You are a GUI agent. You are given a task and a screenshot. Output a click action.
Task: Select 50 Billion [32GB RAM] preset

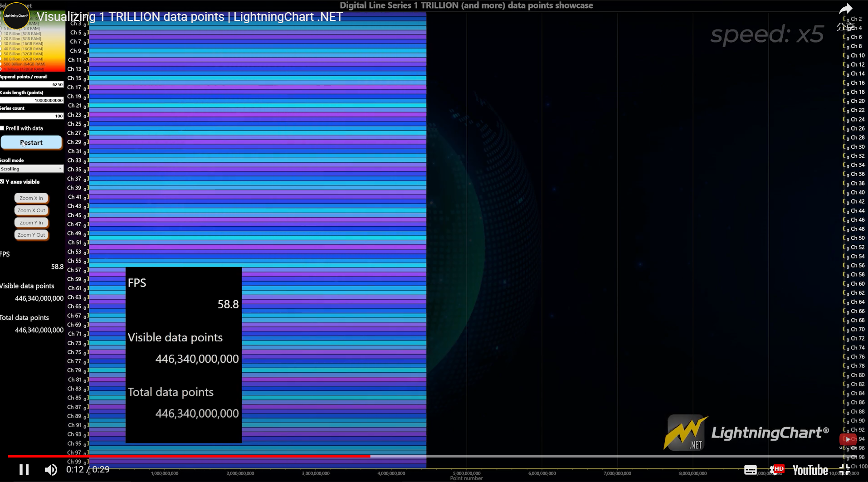coord(23,54)
